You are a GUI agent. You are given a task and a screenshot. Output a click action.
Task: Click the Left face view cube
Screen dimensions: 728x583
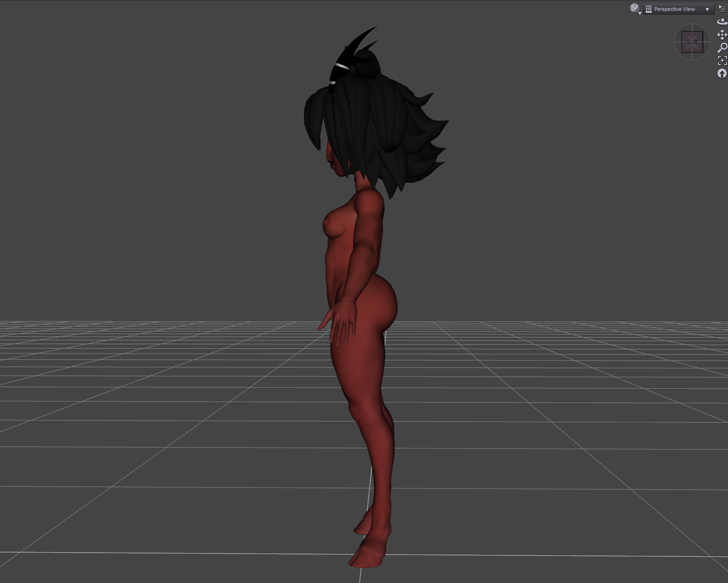[692, 42]
